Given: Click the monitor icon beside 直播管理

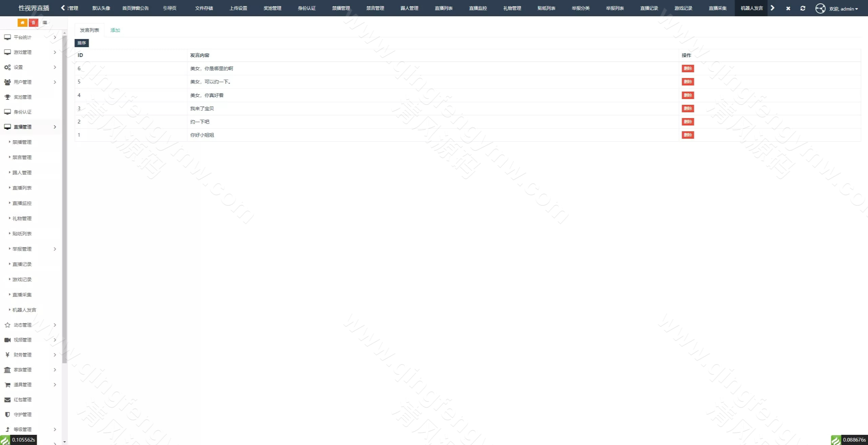Looking at the screenshot, I should pos(7,127).
